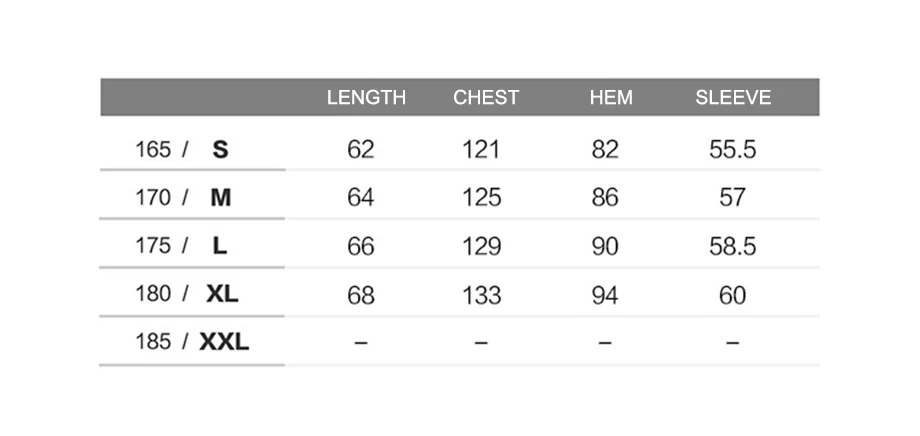920x436 pixels.
Task: Select the 165 / S size row label
Action: (x=182, y=150)
